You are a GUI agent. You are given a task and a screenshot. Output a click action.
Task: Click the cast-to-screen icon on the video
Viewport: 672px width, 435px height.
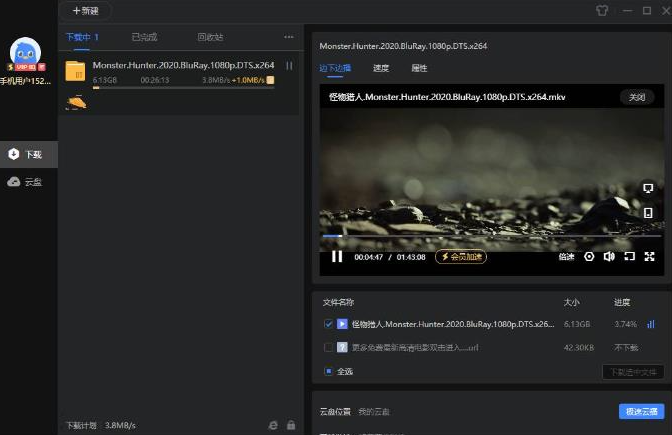pos(648,187)
